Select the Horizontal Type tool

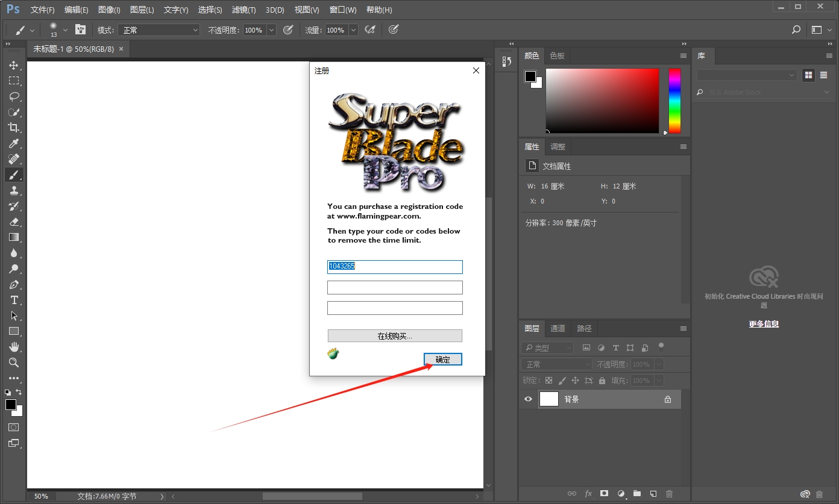point(13,300)
